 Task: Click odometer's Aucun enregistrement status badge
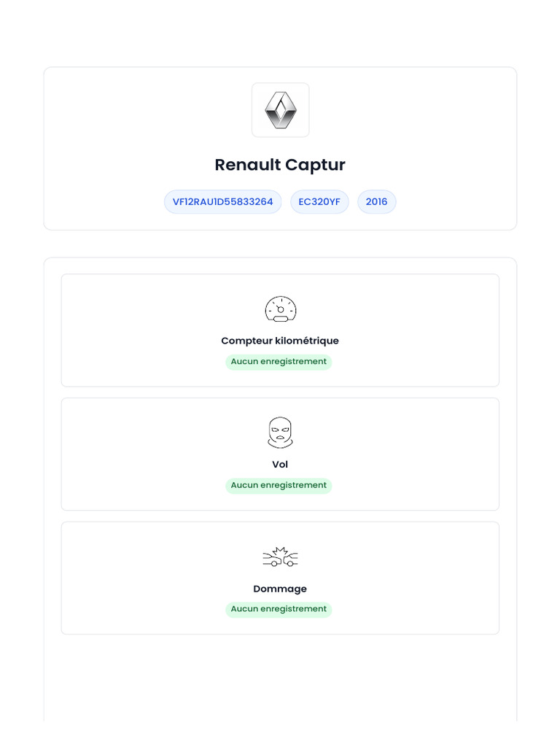(x=279, y=362)
